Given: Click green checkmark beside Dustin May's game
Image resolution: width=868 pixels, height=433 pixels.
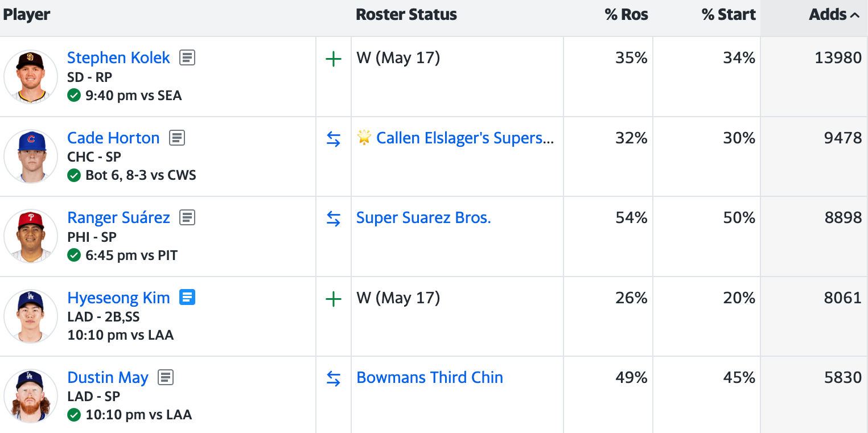Looking at the screenshot, I should [x=74, y=415].
